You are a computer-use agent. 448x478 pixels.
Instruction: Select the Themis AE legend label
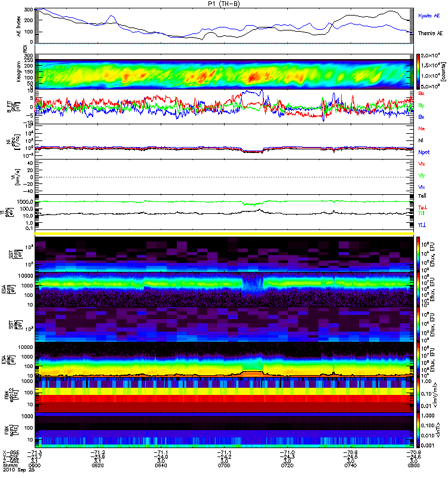click(x=430, y=33)
